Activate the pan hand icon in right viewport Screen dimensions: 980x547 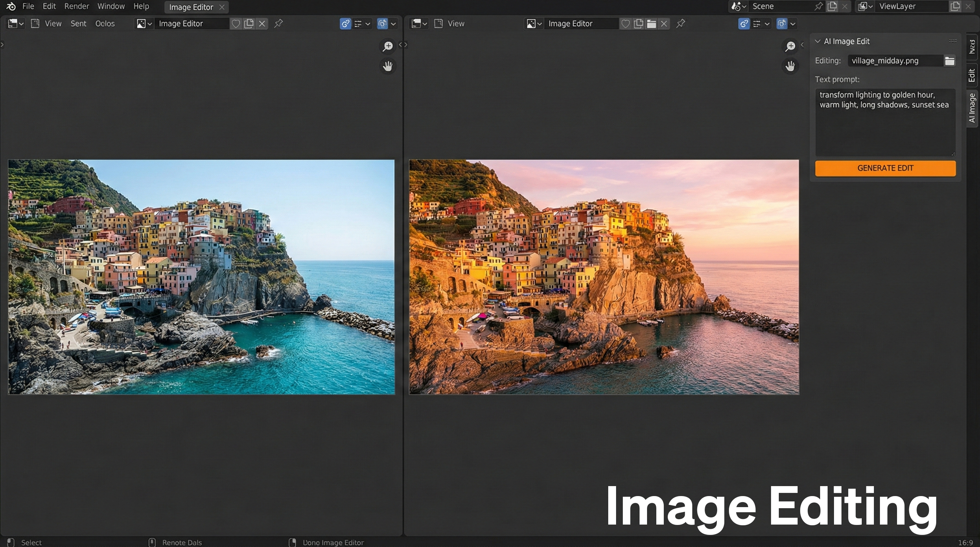tap(791, 67)
